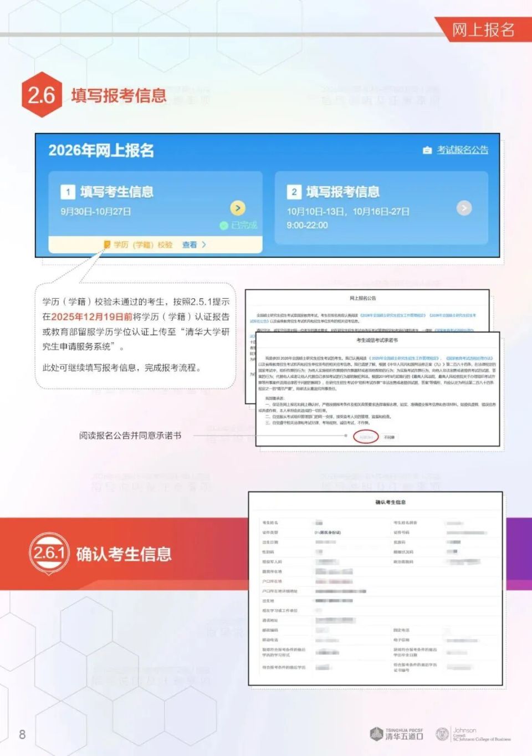Select the step 2 badge on 填写报考信息
Image resolution: width=532 pixels, height=756 pixels.
click(294, 192)
